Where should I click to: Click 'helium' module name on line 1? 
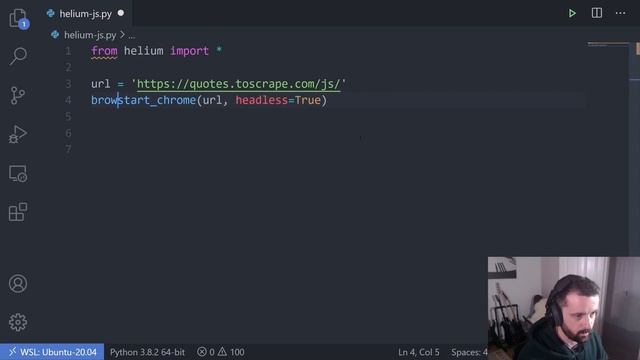click(x=143, y=51)
